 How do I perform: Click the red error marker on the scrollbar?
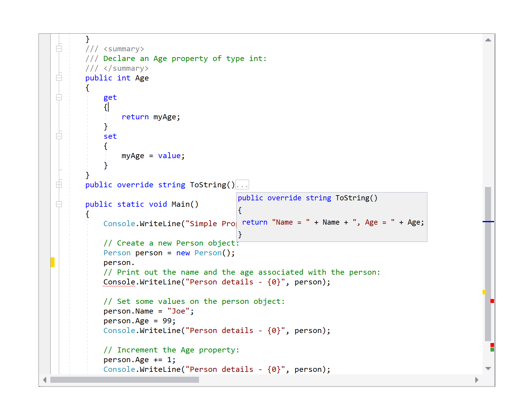point(492,301)
